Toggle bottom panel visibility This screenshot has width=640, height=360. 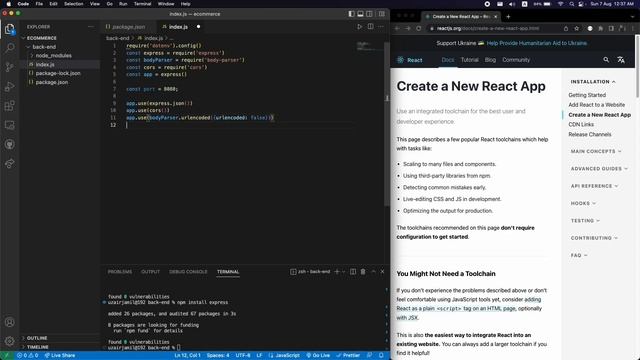coord(360,14)
